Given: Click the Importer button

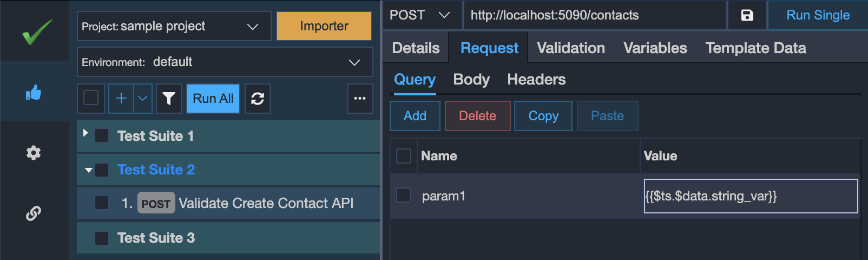Looking at the screenshot, I should (x=324, y=26).
